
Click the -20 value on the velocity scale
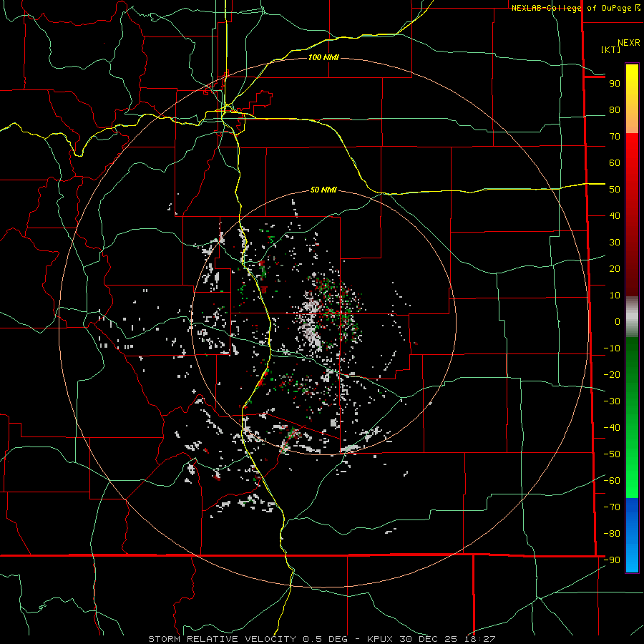(612, 375)
